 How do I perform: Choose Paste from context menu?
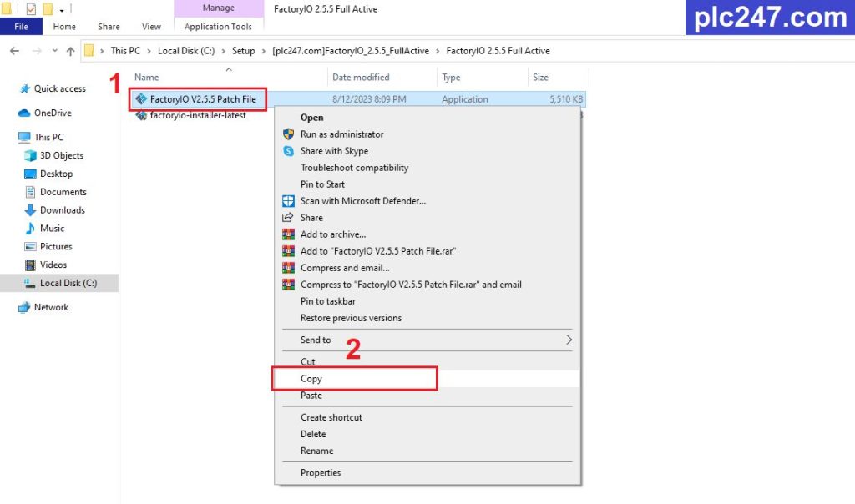427,396
